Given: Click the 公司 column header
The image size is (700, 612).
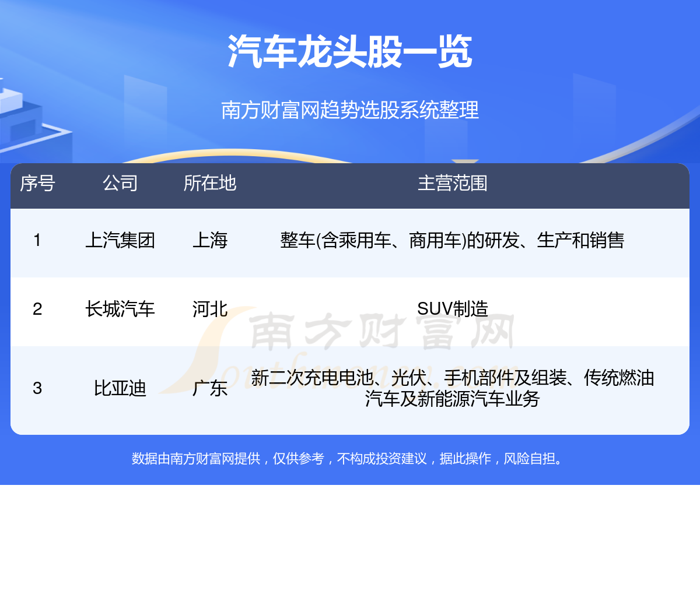Looking at the screenshot, I should [120, 183].
